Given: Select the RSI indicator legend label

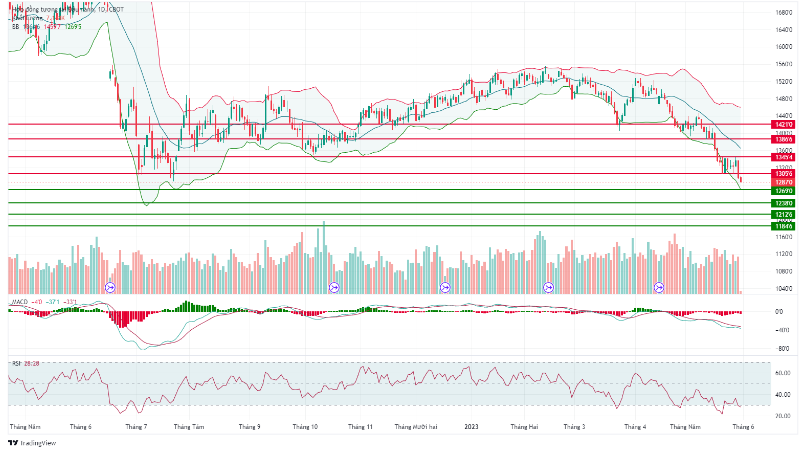Looking at the screenshot, I should click(x=17, y=362).
